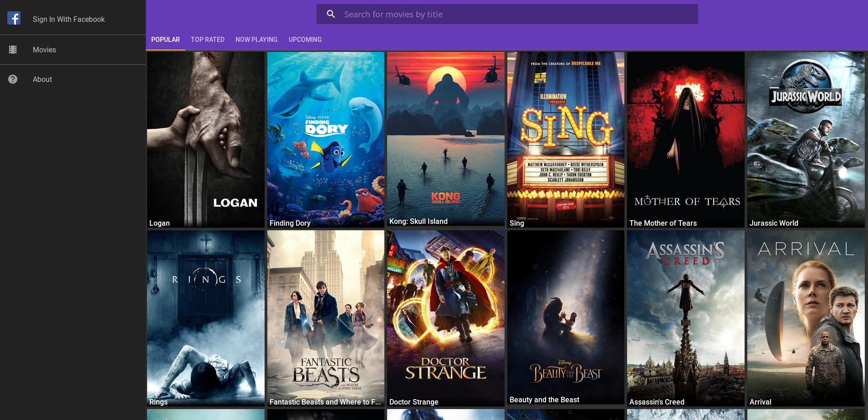
Task: Click the About question mark icon
Action: click(13, 79)
